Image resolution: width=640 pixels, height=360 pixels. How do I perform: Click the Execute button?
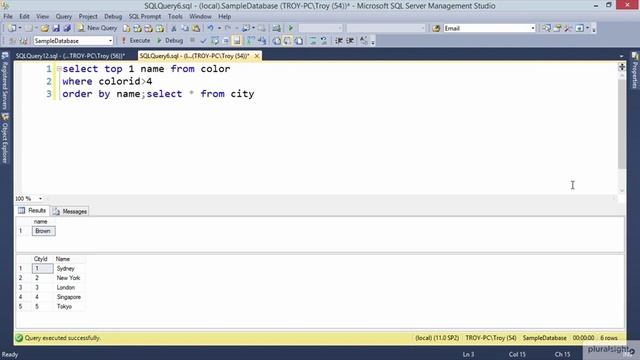click(x=136, y=41)
